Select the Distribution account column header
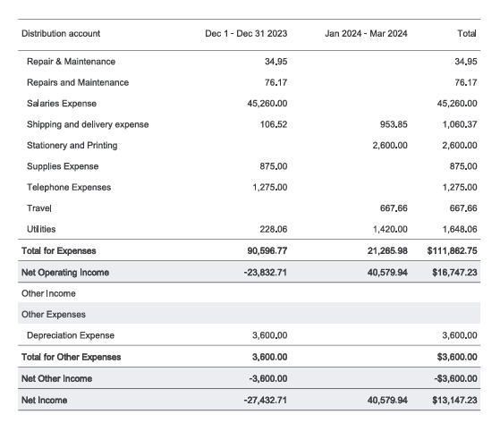500x448 pixels. tap(61, 33)
